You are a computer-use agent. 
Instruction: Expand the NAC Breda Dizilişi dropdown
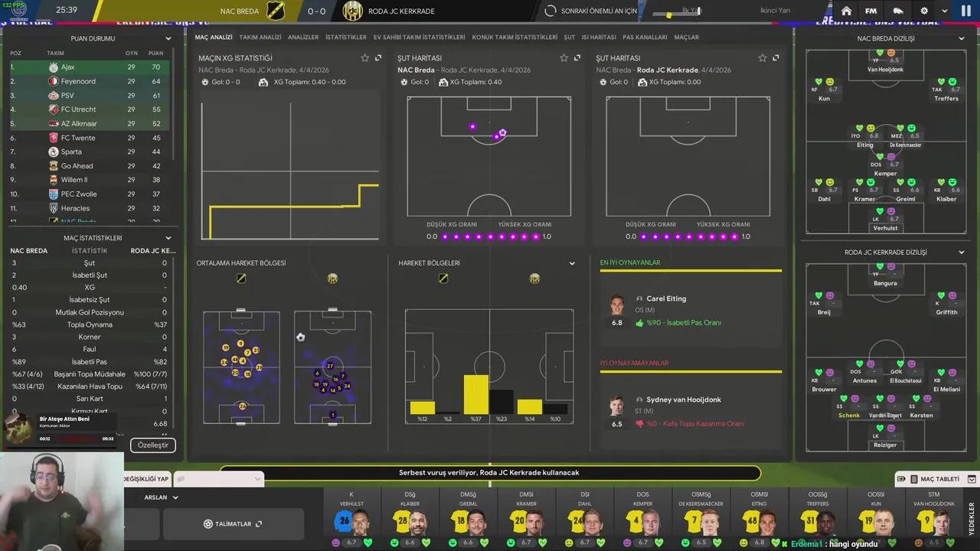click(x=962, y=38)
